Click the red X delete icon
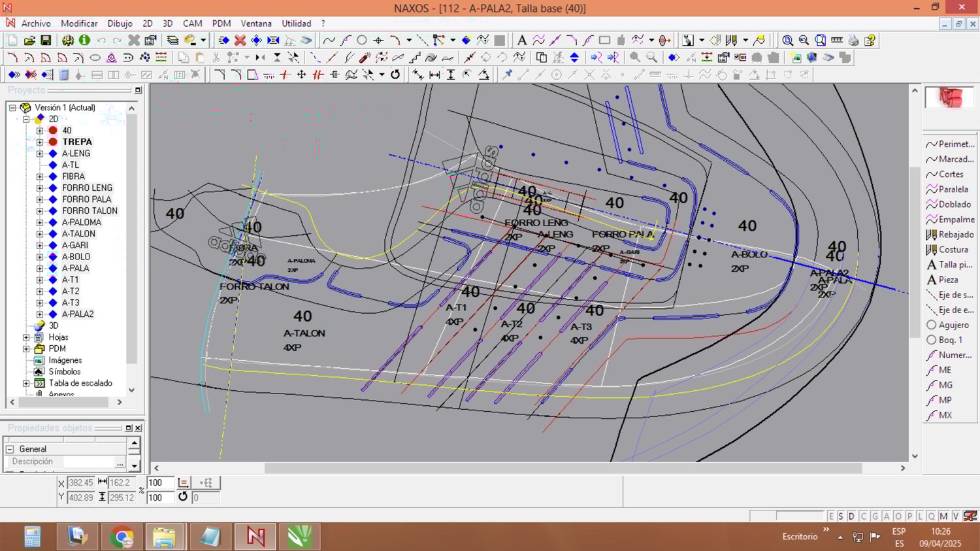This screenshot has width=980, height=551. 240,41
